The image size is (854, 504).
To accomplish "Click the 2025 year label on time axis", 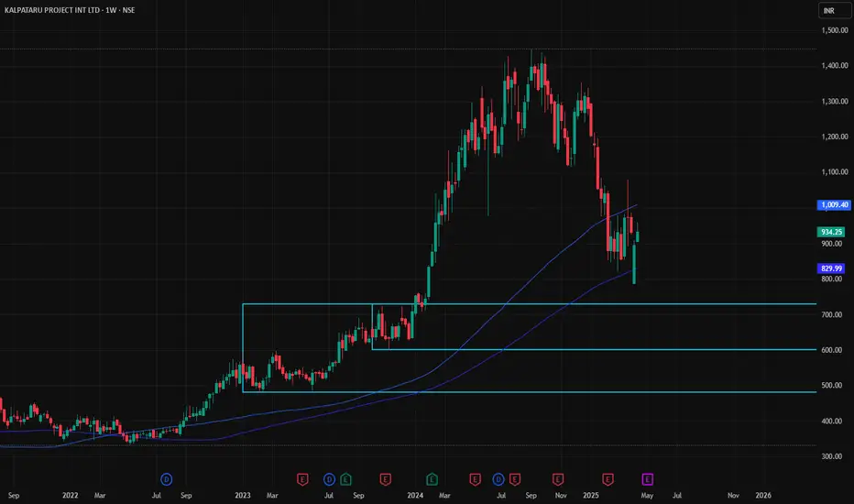I will tap(591, 495).
